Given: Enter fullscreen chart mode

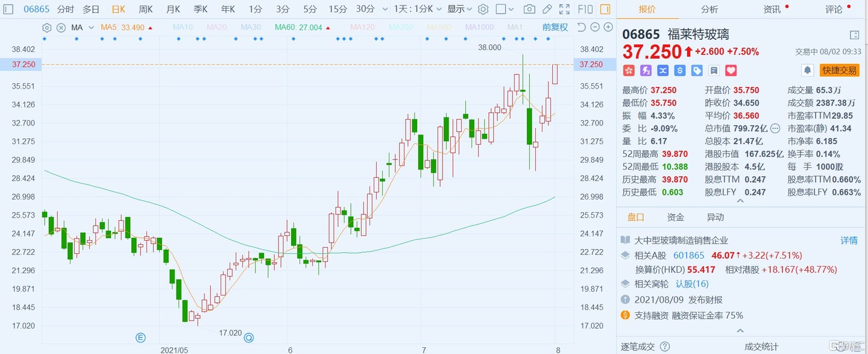Looking at the screenshot, I should point(564,9).
